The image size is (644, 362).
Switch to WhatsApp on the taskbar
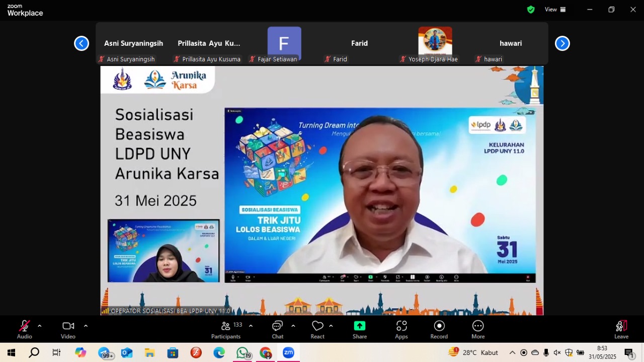(x=243, y=352)
